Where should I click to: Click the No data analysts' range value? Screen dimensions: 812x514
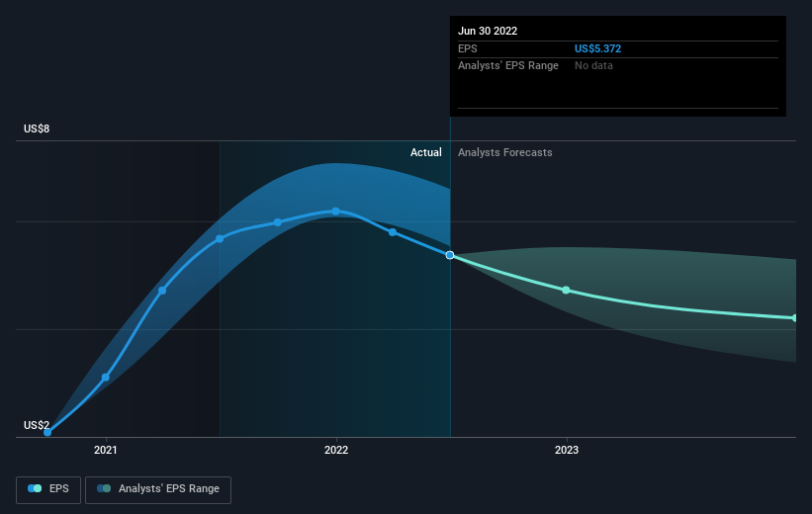593,66
